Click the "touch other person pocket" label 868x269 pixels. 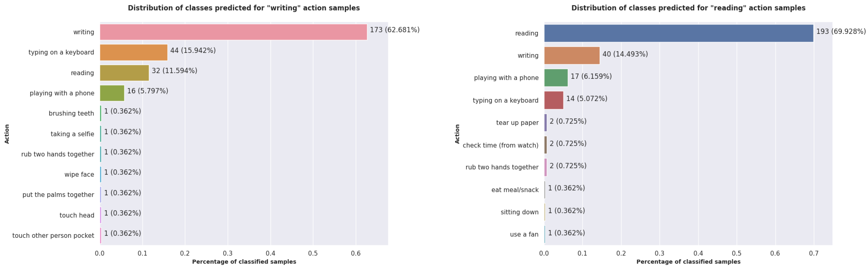[x=53, y=236]
